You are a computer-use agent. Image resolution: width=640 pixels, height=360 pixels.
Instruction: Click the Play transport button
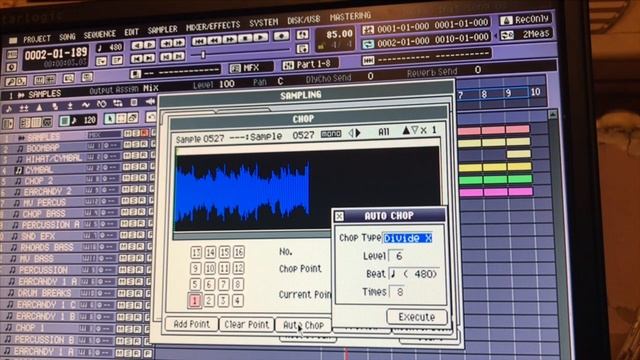tap(260, 38)
